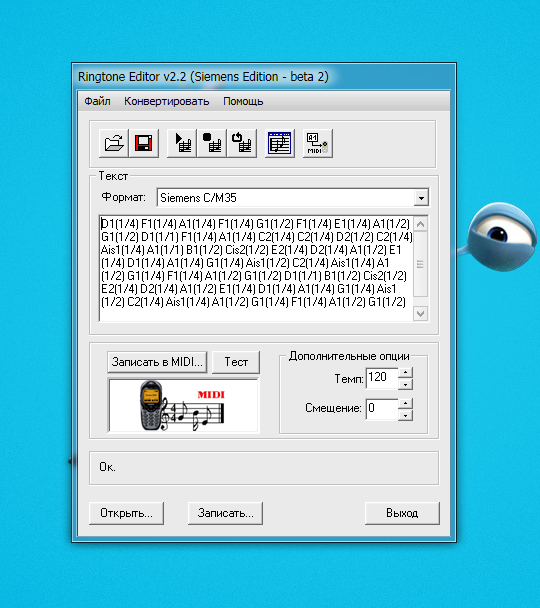Click the open folder toolbar icon
This screenshot has height=608, width=540.
[114, 143]
